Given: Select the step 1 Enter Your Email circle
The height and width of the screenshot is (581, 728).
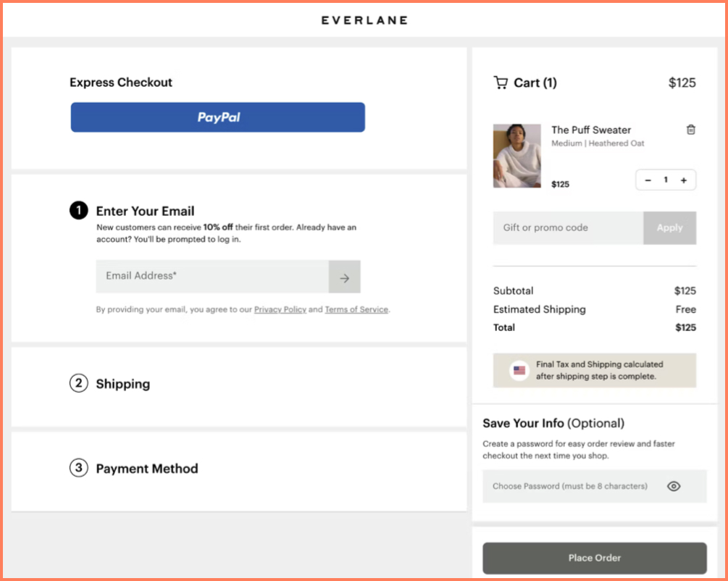Looking at the screenshot, I should tap(78, 210).
